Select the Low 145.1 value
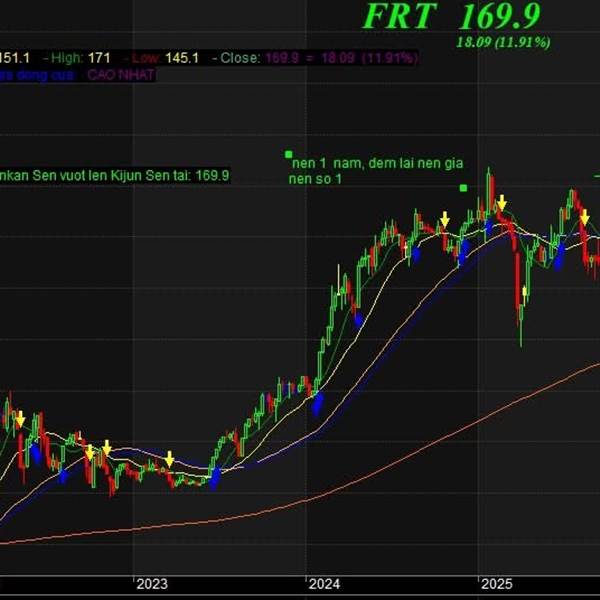This screenshot has width=600, height=600. click(165, 58)
